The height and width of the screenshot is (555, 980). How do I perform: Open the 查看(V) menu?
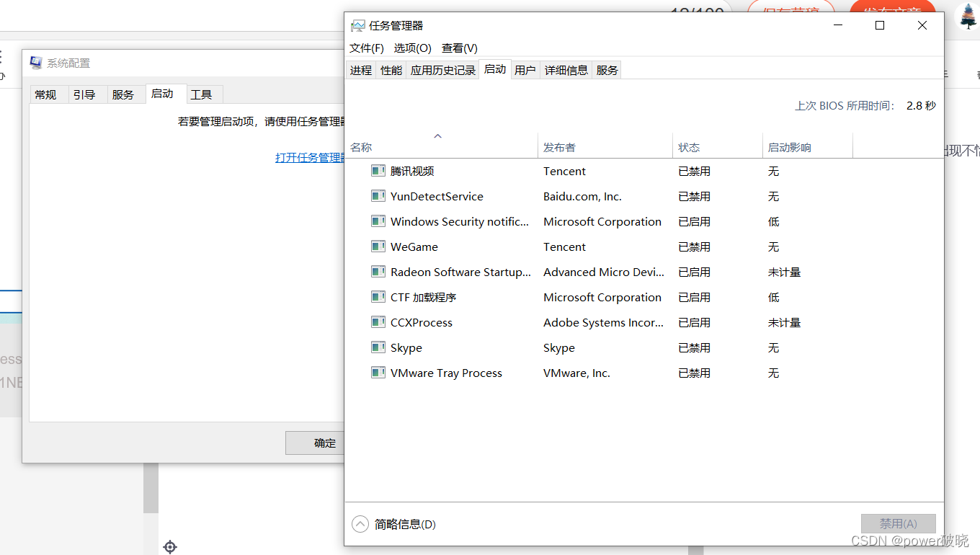click(460, 48)
